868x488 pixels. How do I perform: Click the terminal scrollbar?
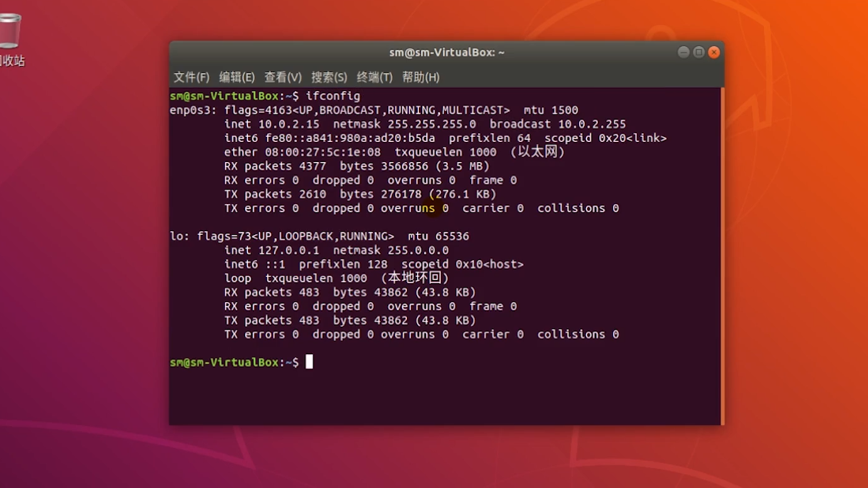(722, 256)
